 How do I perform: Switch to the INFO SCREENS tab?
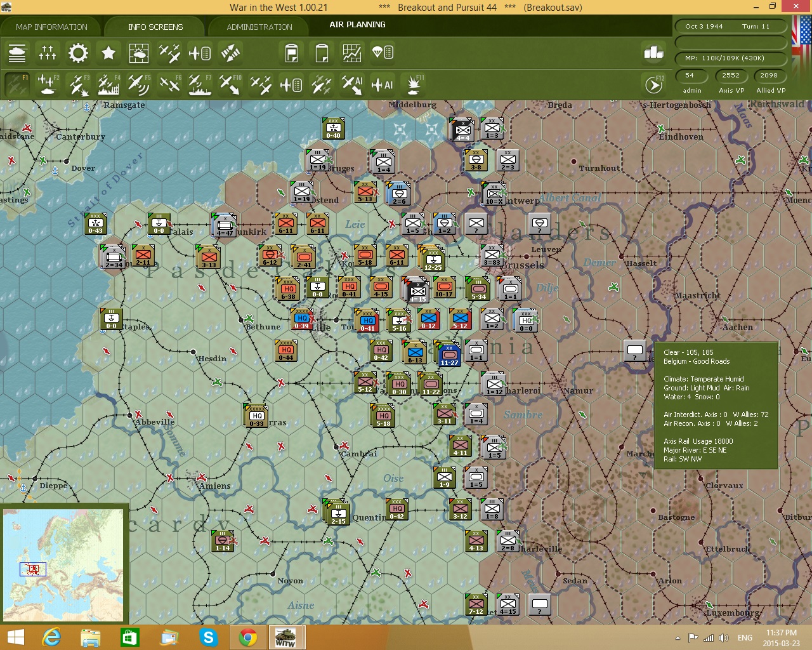pos(155,27)
